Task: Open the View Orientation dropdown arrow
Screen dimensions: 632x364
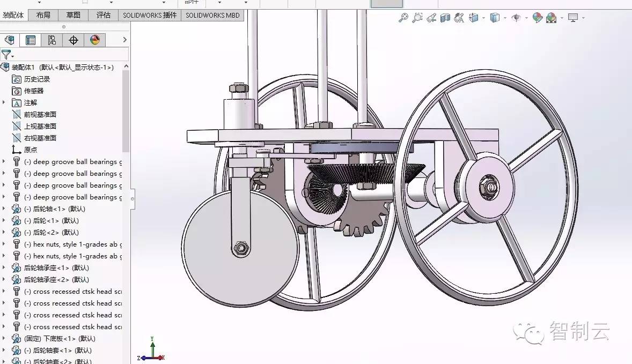Action: (484, 18)
